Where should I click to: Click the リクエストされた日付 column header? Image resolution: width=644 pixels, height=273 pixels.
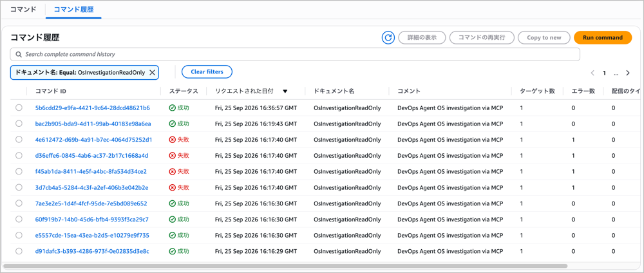(x=245, y=91)
